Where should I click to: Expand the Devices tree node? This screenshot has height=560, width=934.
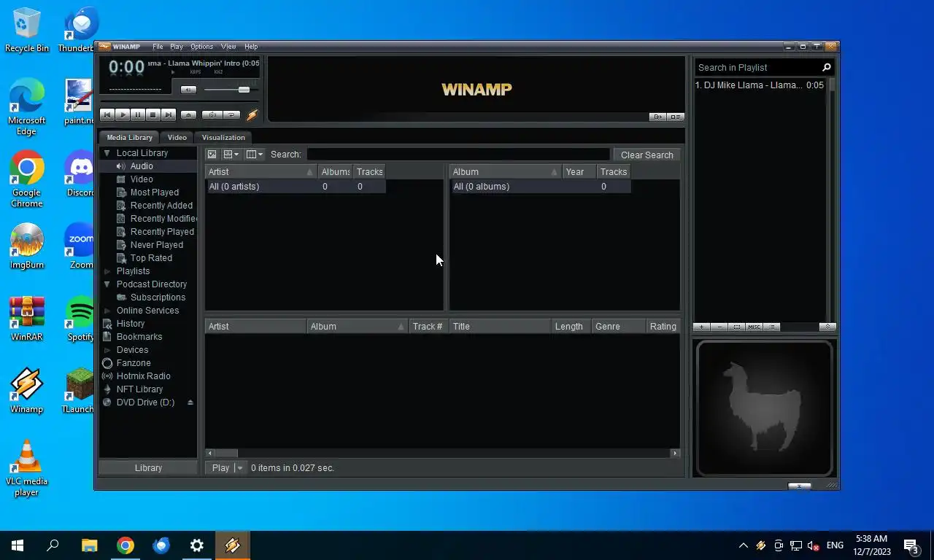[x=107, y=350]
